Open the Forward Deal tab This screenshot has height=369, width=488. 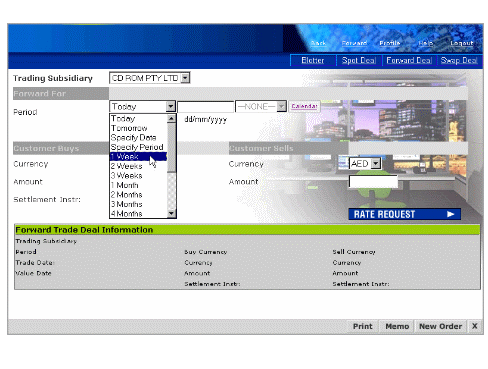tap(409, 60)
